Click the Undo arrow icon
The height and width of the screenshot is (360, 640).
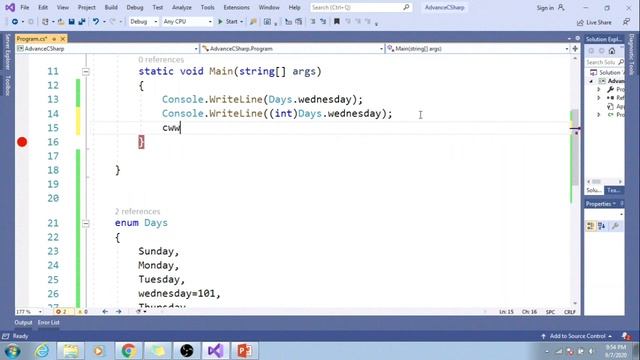click(x=96, y=22)
